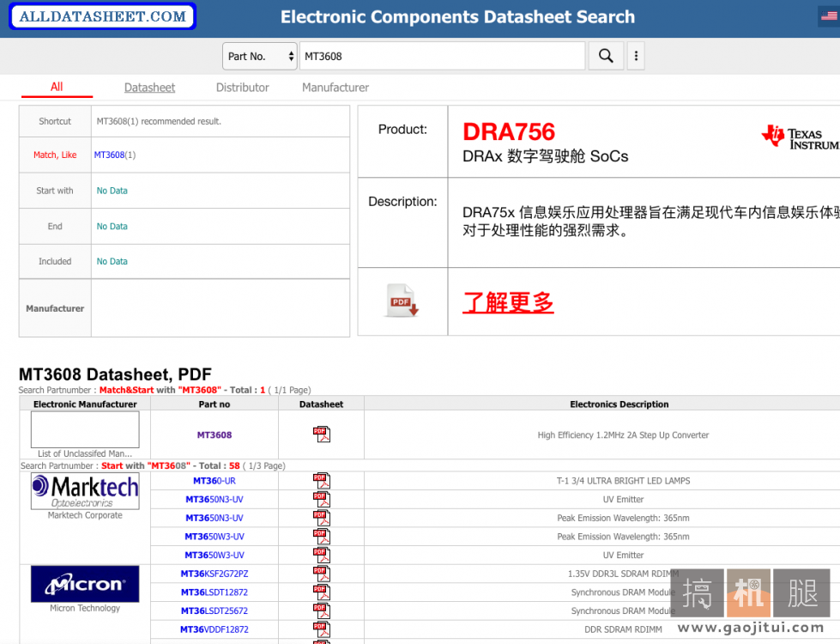Click 'Synchronous DRAM Module' description for MT36LSDT25672
Image resolution: width=840 pixels, height=644 pixels.
click(623, 611)
